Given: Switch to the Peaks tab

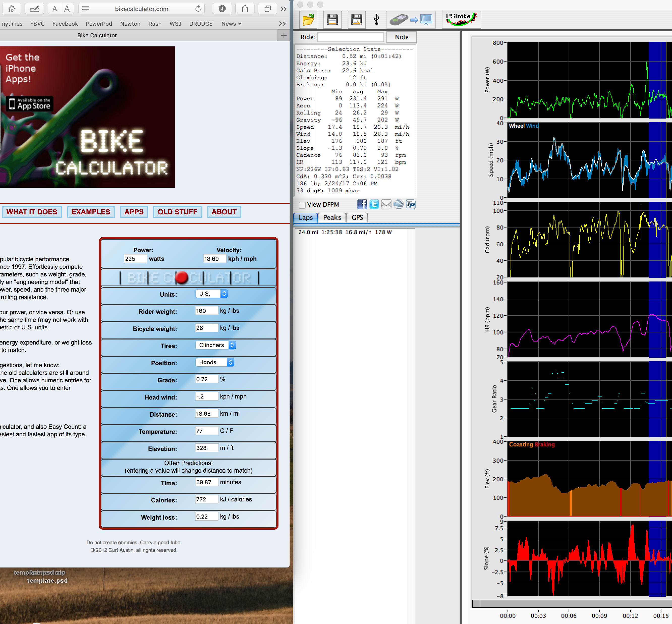Looking at the screenshot, I should point(332,218).
